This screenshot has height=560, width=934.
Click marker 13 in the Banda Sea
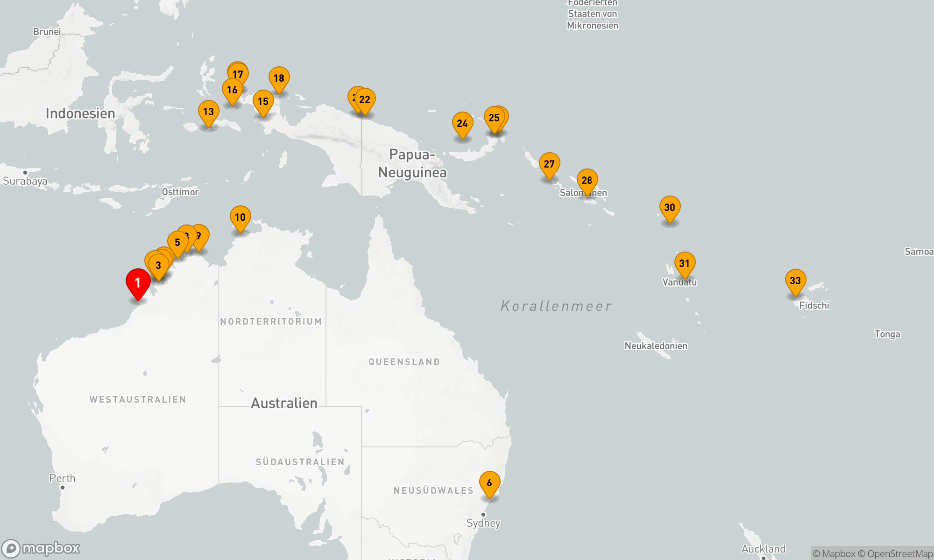[208, 112]
